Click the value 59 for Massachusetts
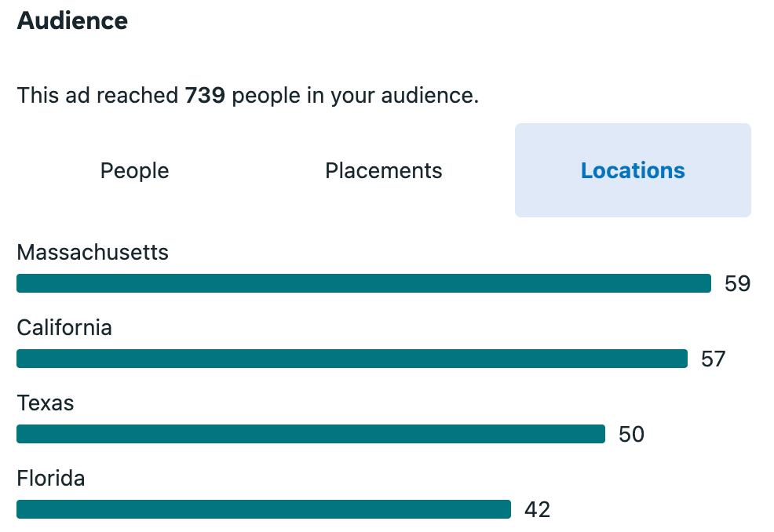774x532 pixels. tap(737, 283)
